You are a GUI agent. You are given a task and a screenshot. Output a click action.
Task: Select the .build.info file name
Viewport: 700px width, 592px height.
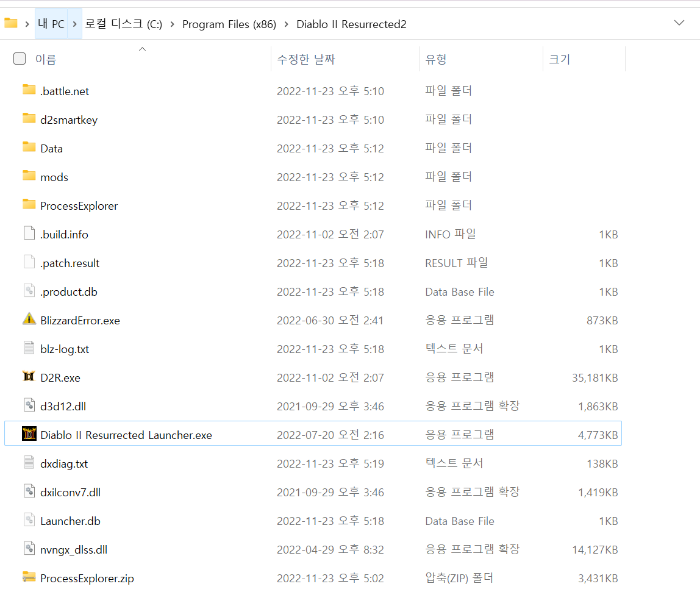click(64, 234)
